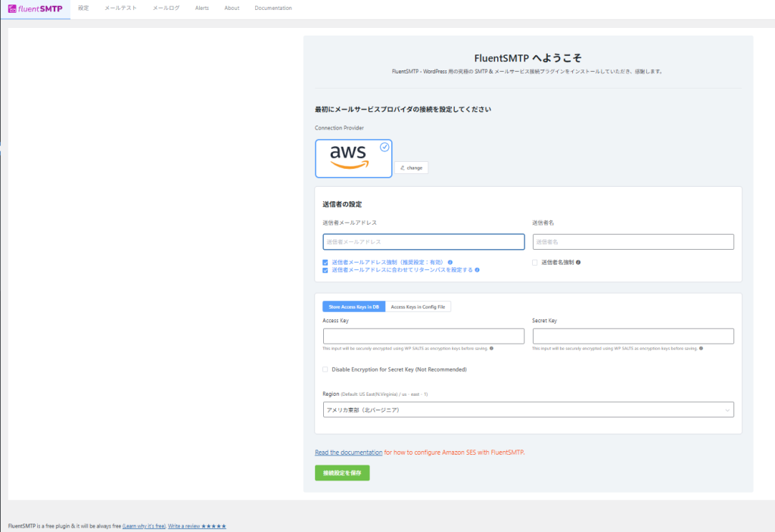Click info icon beside 送信者メールアドレス強制
Image resolution: width=775 pixels, height=532 pixels.
(x=450, y=263)
